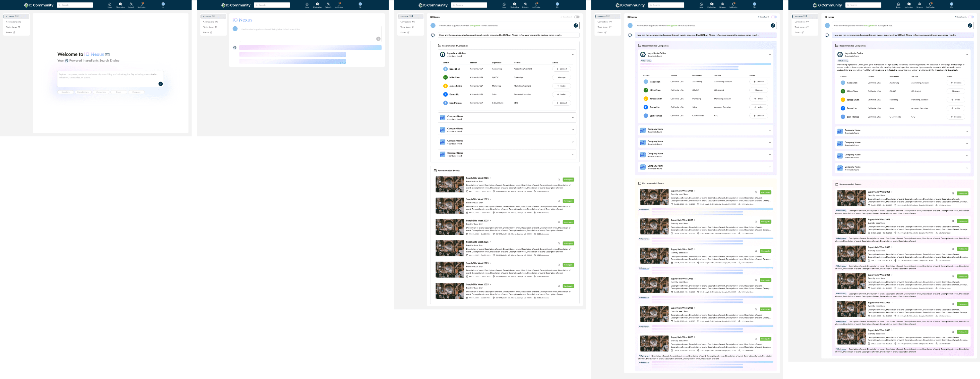The image size is (980, 379).
Task: Click the Notification bell on the Welcome screen
Action: [142, 4]
